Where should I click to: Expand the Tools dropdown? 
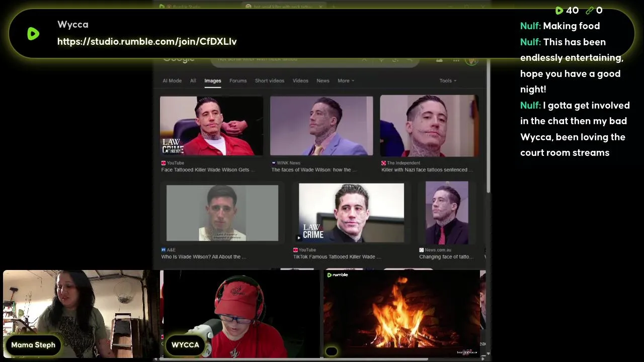tap(448, 80)
